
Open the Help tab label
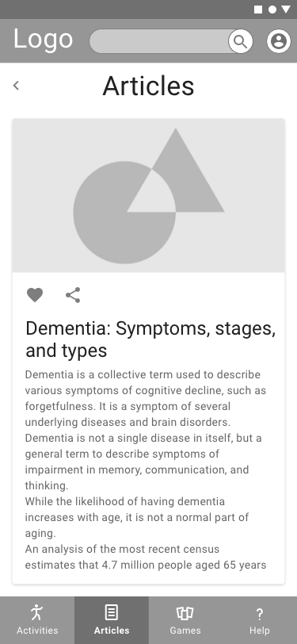[x=260, y=631]
